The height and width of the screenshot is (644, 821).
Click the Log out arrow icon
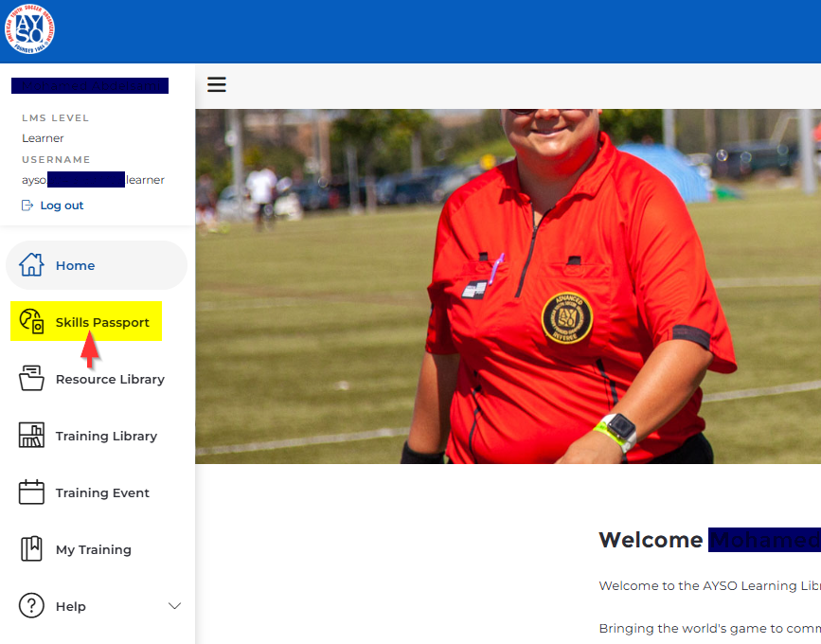coord(27,206)
